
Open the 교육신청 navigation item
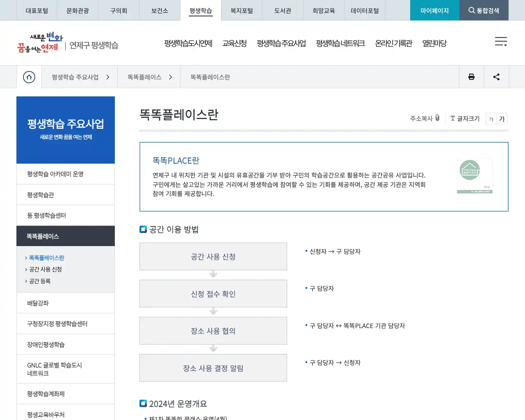[235, 43]
